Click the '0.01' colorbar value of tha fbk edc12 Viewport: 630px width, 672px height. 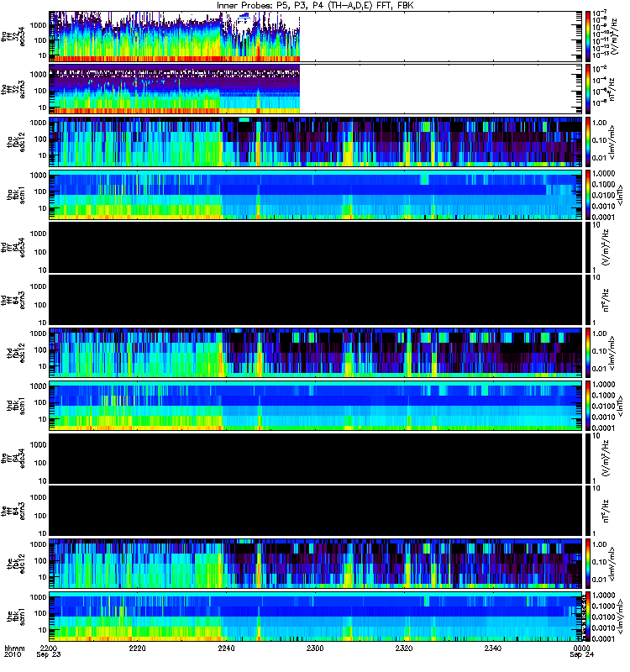point(599,158)
